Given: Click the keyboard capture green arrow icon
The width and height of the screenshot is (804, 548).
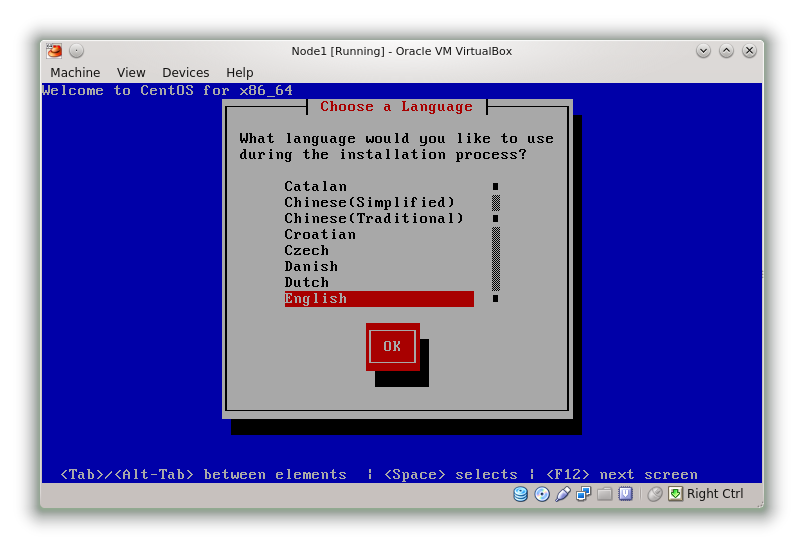Looking at the screenshot, I should click(675, 494).
